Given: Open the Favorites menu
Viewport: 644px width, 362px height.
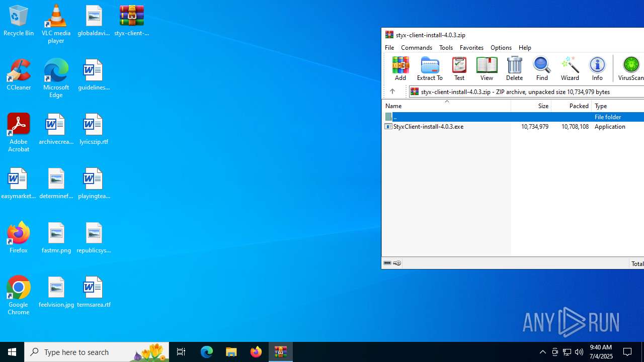Looking at the screenshot, I should (x=471, y=47).
